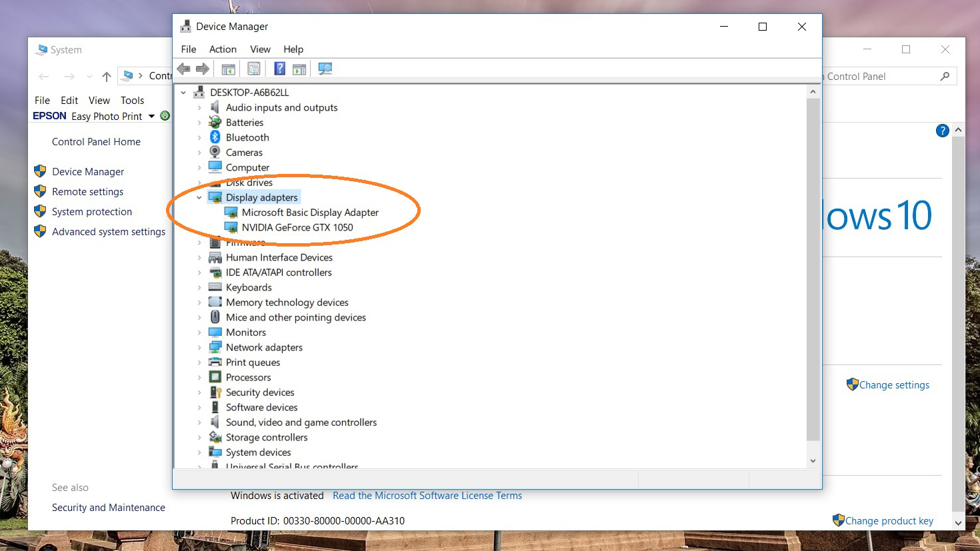Click the Computer category icon

(215, 167)
